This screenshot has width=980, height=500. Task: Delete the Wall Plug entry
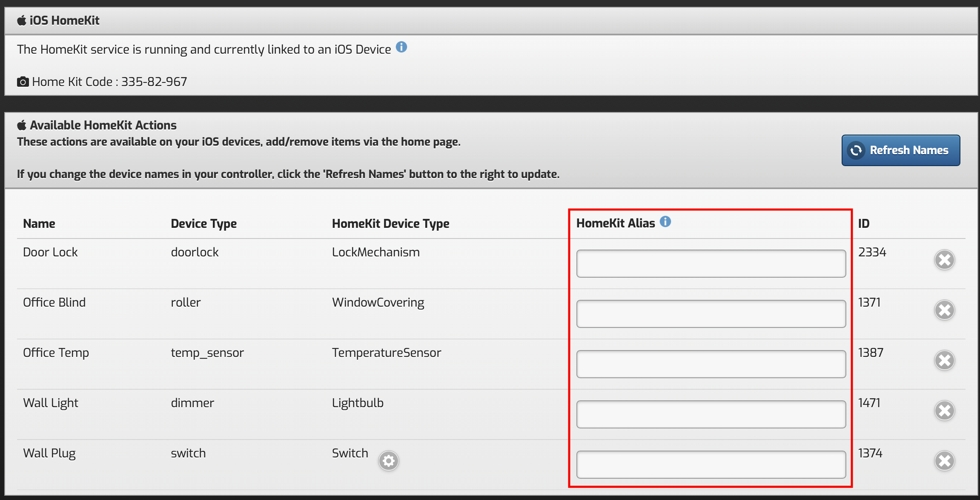944,461
